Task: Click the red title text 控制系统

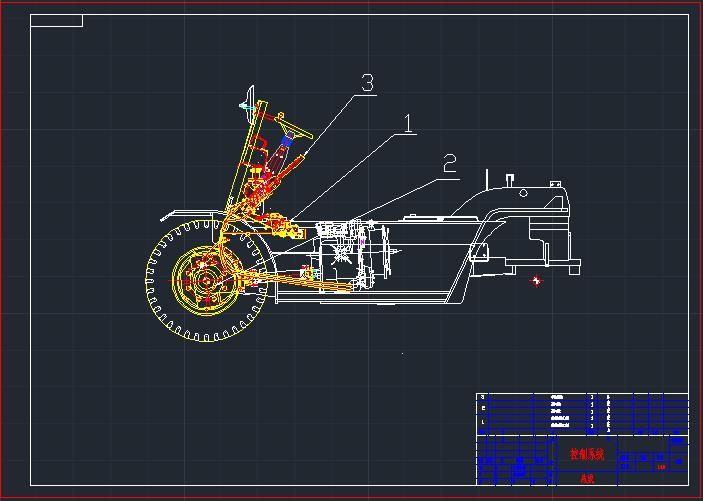Action: click(587, 454)
